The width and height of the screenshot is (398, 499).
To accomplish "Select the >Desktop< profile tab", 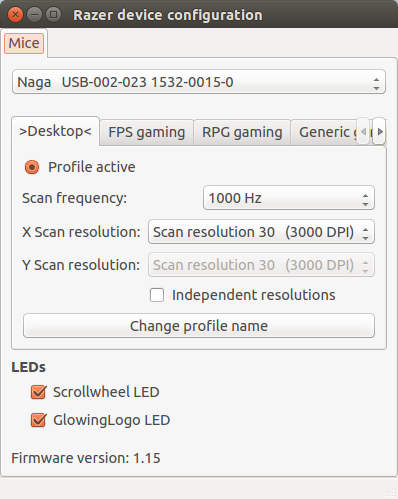I will (x=55, y=131).
